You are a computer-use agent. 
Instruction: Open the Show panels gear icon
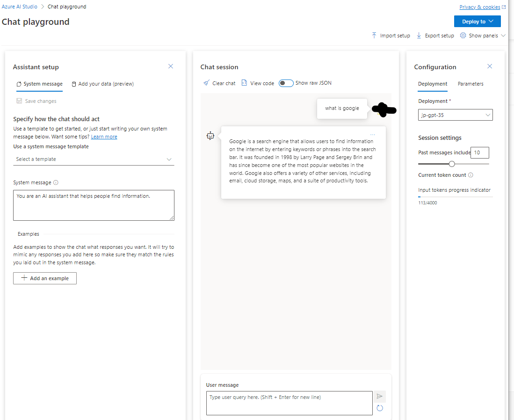coord(463,35)
